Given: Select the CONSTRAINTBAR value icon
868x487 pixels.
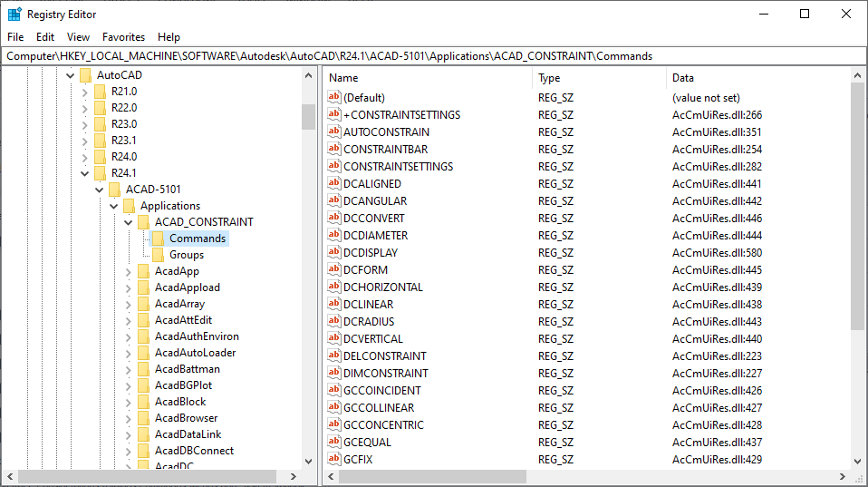Looking at the screenshot, I should [333, 149].
